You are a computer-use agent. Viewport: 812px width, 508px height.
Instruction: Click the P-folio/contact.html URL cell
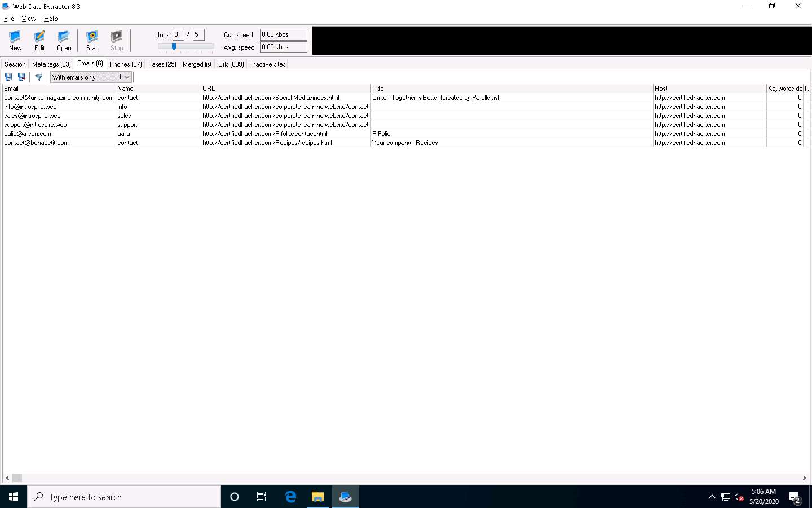[286, 134]
